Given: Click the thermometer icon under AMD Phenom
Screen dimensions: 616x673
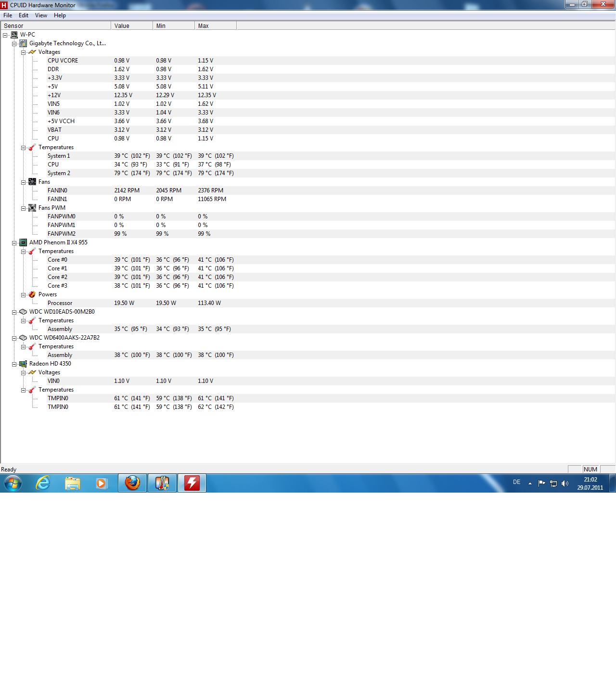Looking at the screenshot, I should pos(32,251).
